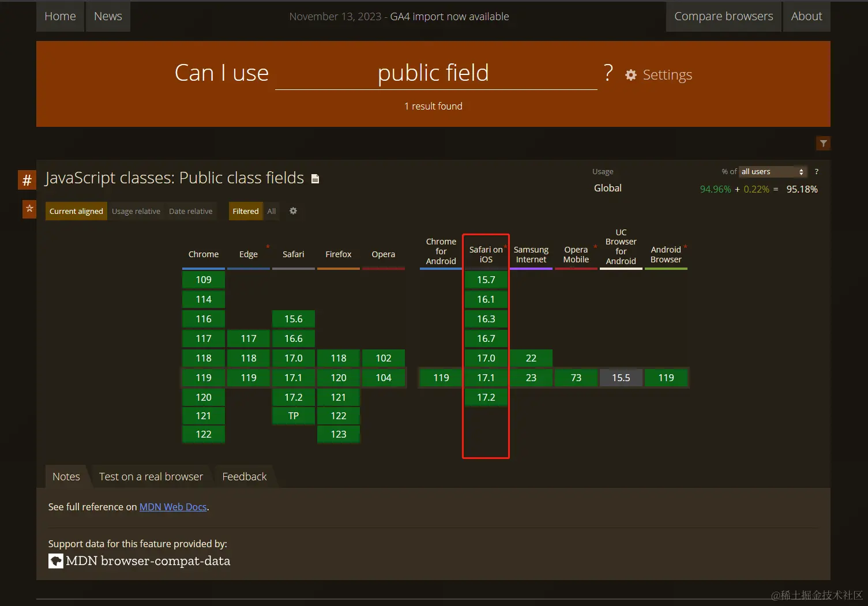
Task: Click Samsung Internet 23 cell
Action: 531,378
